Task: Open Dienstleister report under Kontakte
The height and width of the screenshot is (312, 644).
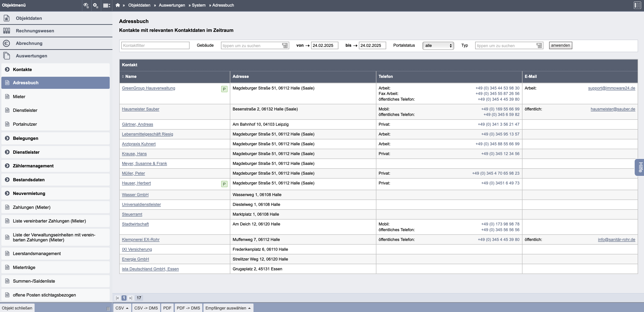Action: pyautogui.click(x=56, y=110)
